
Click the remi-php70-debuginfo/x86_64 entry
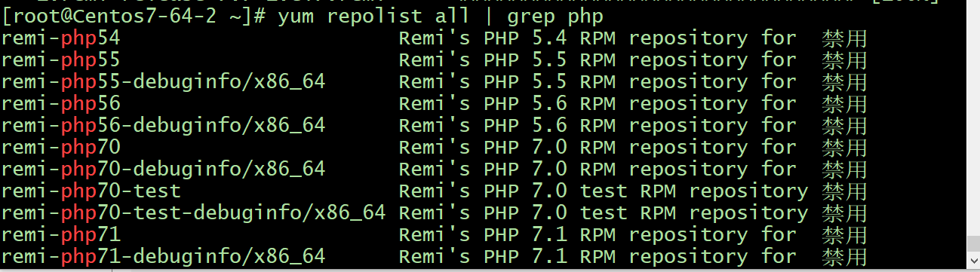pyautogui.click(x=163, y=170)
